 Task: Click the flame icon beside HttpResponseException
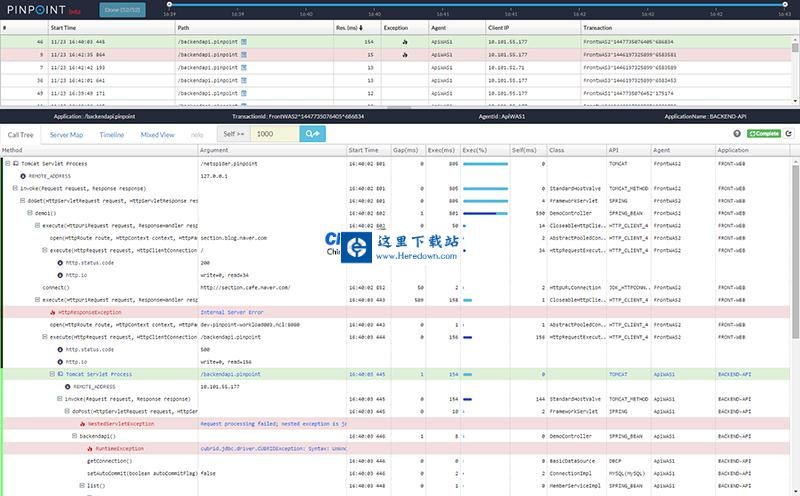[53, 312]
